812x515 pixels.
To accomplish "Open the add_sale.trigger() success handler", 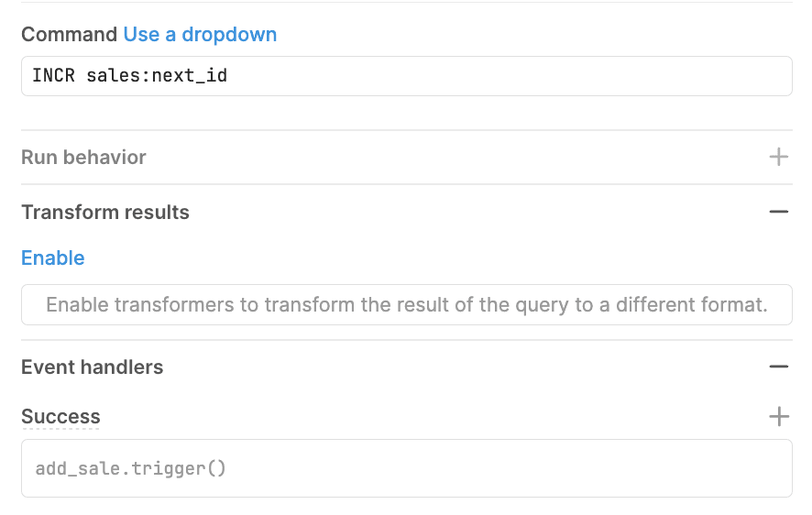I will click(x=406, y=468).
